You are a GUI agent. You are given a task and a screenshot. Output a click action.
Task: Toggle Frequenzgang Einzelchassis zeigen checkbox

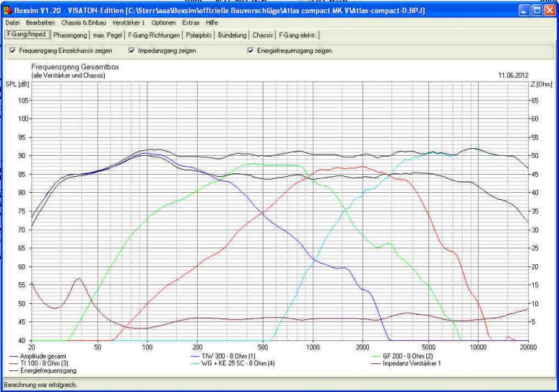click(13, 51)
